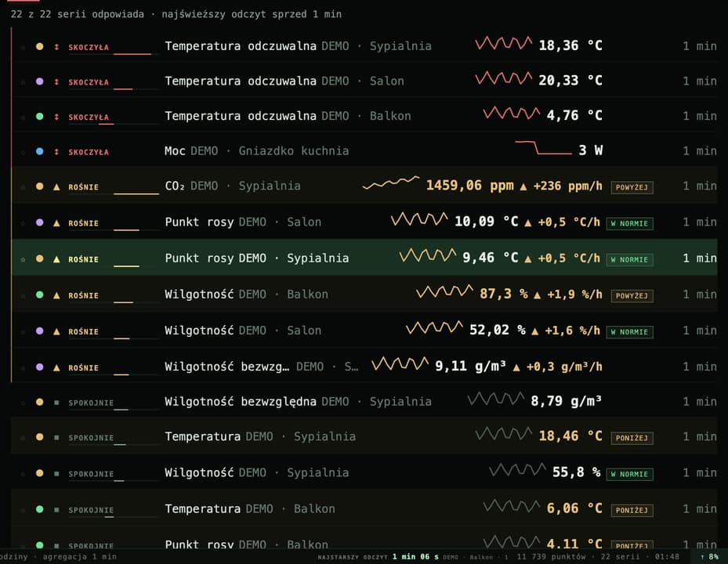Screen dimensions: 728x564
Task: Click the rising triangle icon on CO₂ row
Action: [56, 186]
